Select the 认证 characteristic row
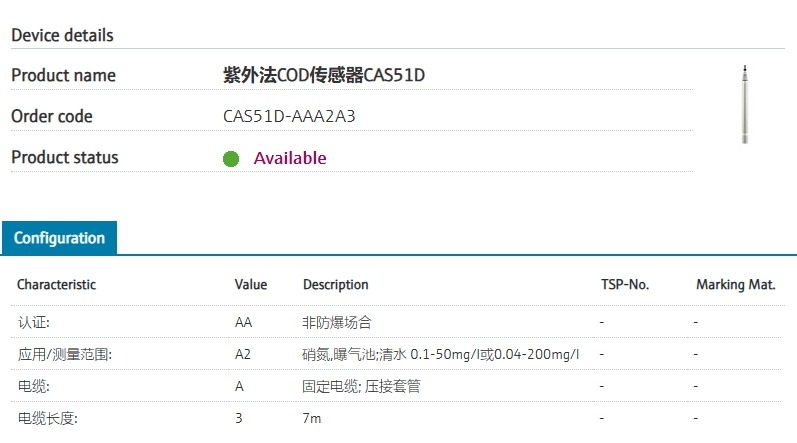797x443 pixels. 34,322
